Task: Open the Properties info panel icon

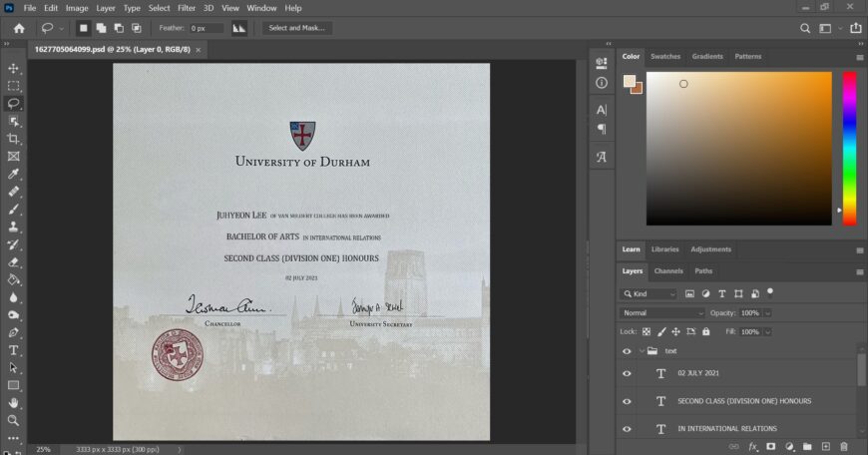Action: [602, 83]
